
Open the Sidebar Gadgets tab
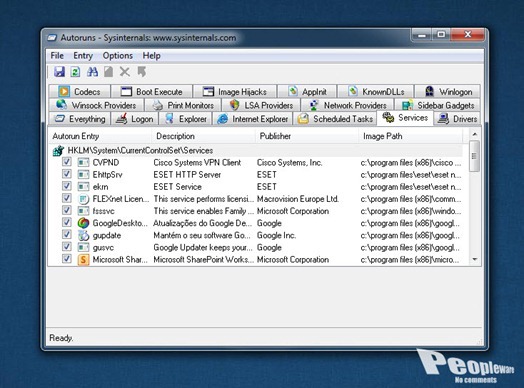coord(438,105)
